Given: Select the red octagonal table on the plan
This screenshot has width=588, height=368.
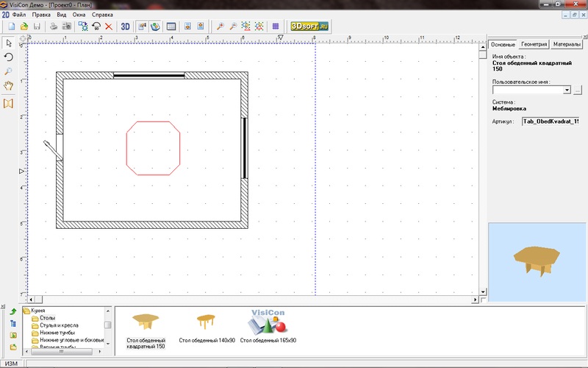Looking at the screenshot, I should click(153, 148).
